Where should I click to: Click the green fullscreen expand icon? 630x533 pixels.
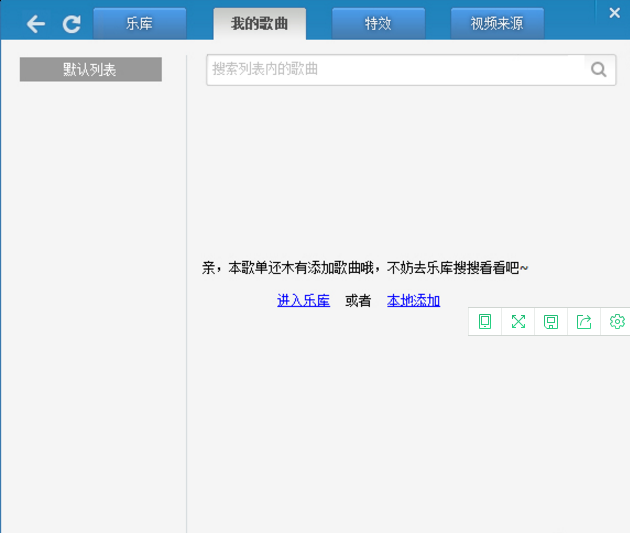click(x=518, y=321)
